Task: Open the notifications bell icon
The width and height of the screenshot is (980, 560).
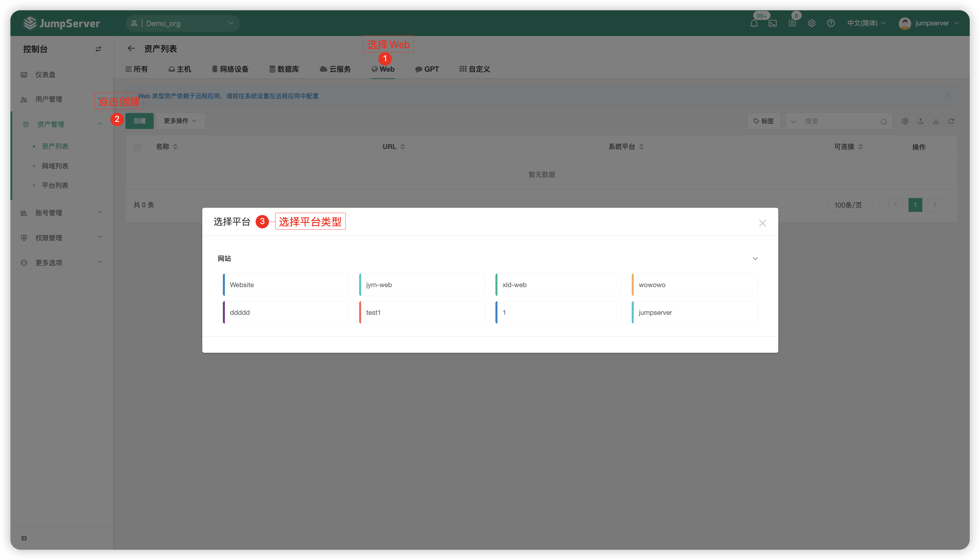Action: (754, 23)
